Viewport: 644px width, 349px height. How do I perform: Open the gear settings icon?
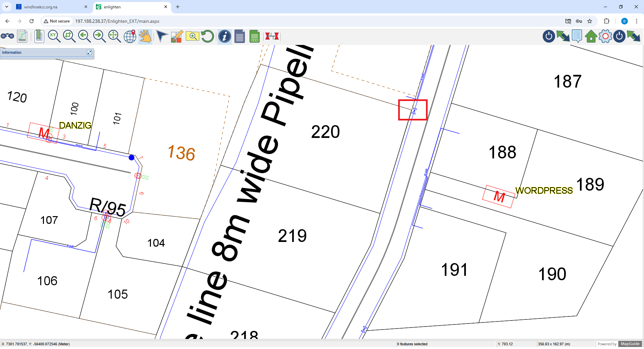point(605,36)
